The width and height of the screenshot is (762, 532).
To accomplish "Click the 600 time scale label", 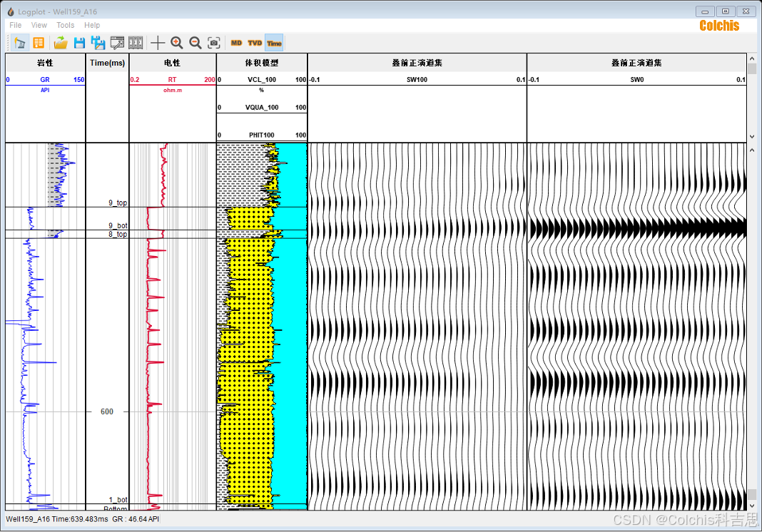I will (107, 411).
